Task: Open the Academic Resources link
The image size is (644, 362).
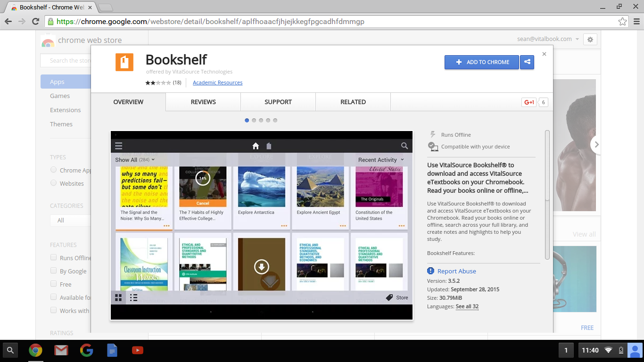Action: (218, 82)
